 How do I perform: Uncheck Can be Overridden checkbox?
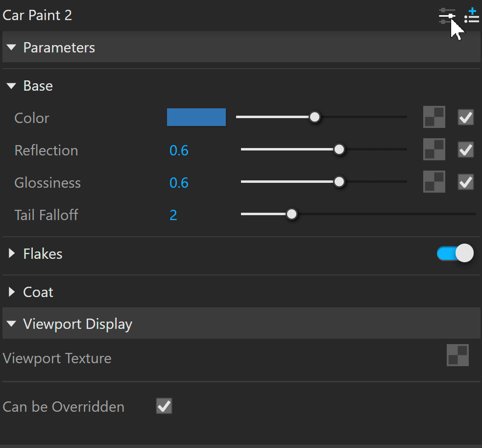[x=164, y=406]
